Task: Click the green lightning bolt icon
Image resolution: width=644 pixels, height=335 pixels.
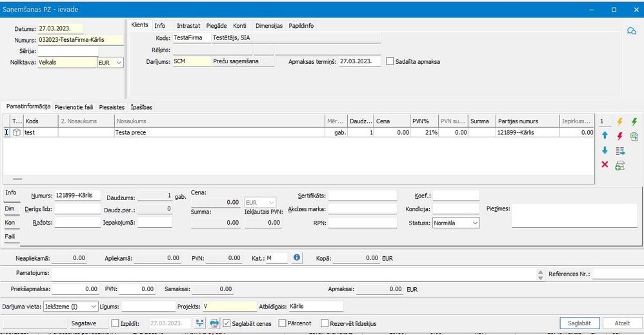Action: click(x=634, y=121)
